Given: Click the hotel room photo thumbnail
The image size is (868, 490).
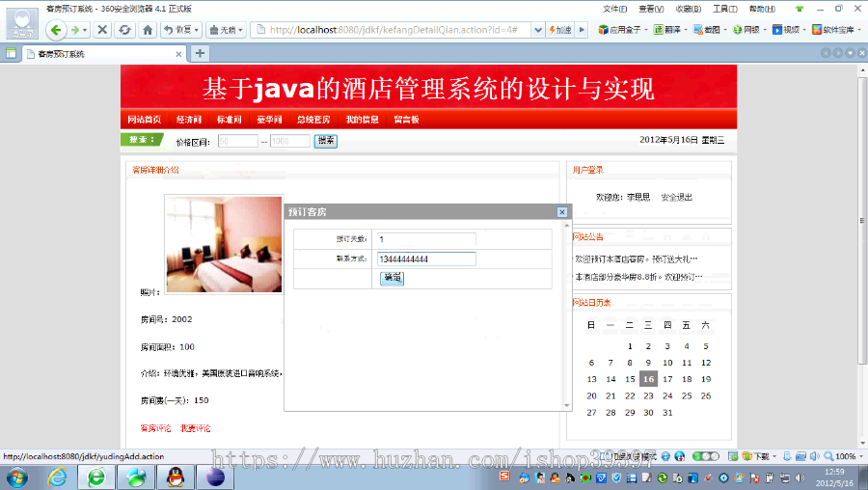Looking at the screenshot, I should (224, 244).
